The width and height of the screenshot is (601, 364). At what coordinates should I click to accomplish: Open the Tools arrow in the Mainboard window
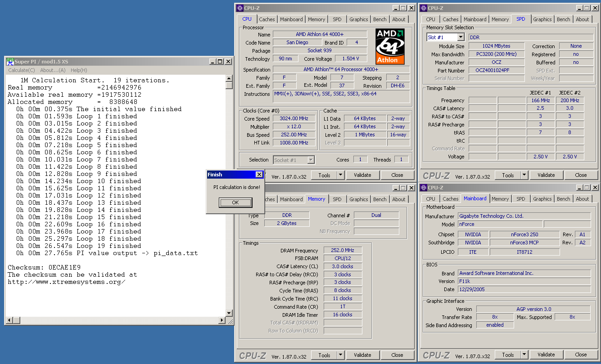[x=524, y=355]
